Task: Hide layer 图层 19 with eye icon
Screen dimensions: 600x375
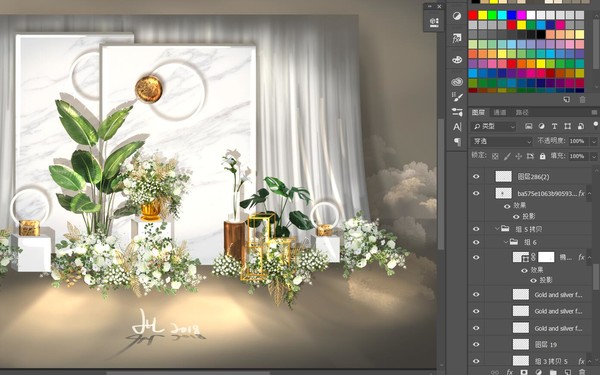Action: 476,344
